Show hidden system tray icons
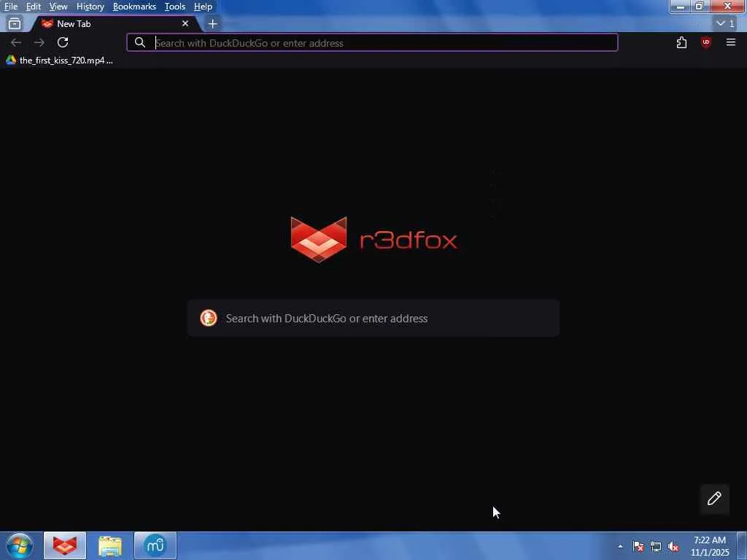 pyautogui.click(x=620, y=546)
